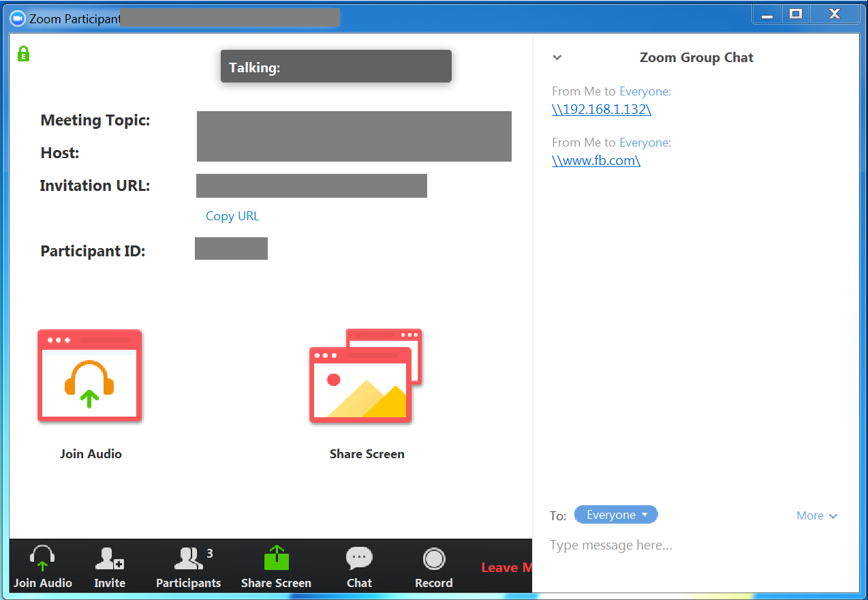Click the \\192.168.1.132\ chat link

point(601,109)
